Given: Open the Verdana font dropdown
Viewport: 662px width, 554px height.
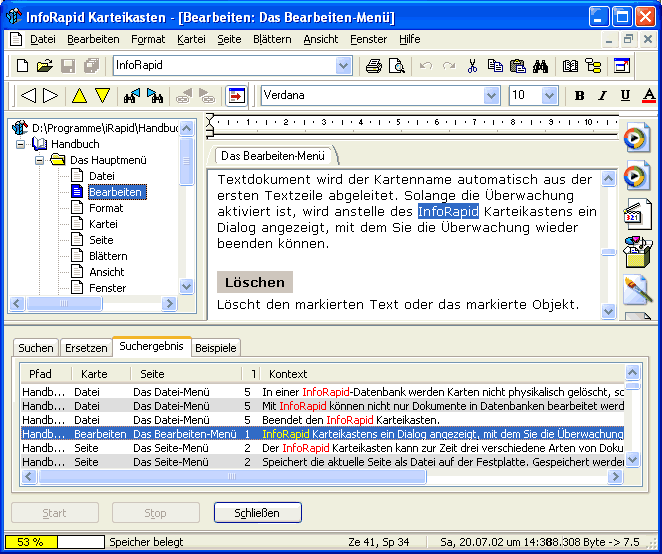Looking at the screenshot, I should pyautogui.click(x=491, y=95).
